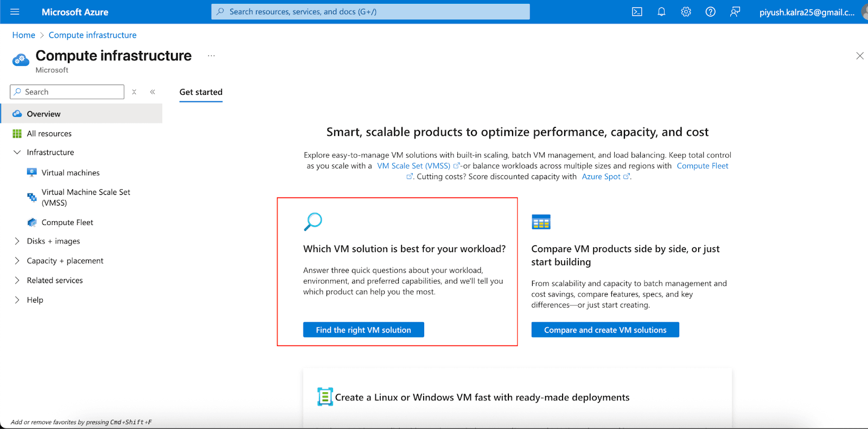Select the Get started tab
Image resolution: width=868 pixels, height=429 pixels.
[x=201, y=92]
